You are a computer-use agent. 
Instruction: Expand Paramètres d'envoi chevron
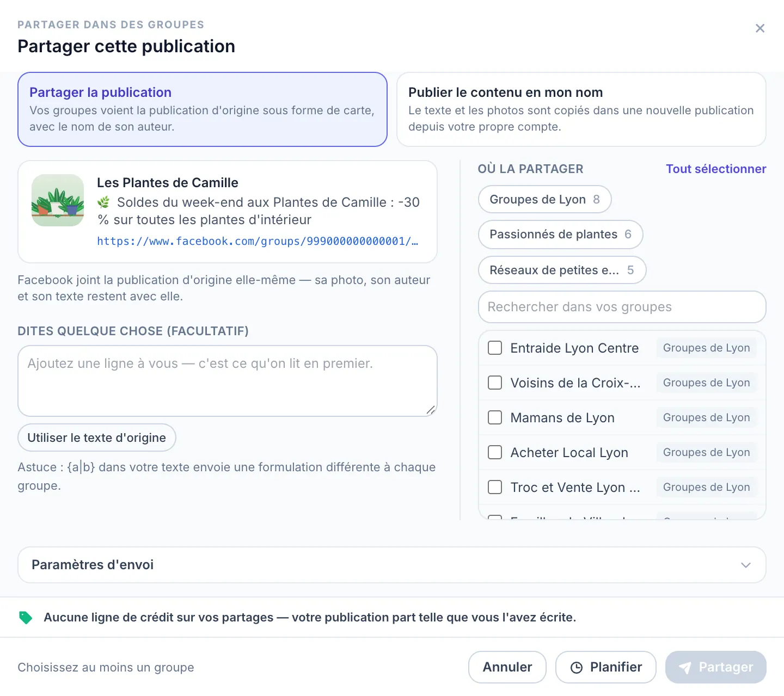(746, 565)
